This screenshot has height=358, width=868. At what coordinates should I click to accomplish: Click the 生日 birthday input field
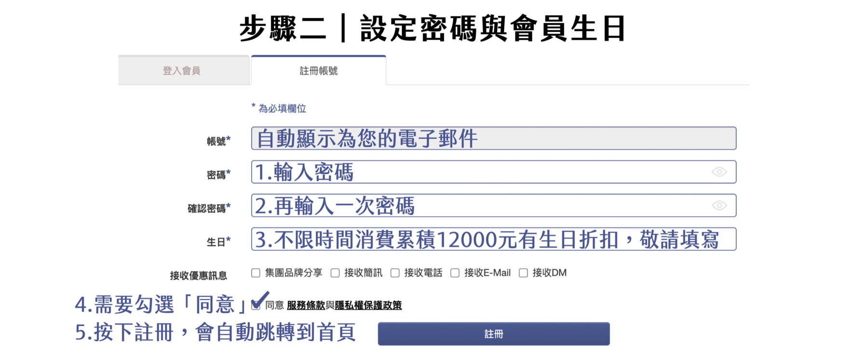coord(494,239)
